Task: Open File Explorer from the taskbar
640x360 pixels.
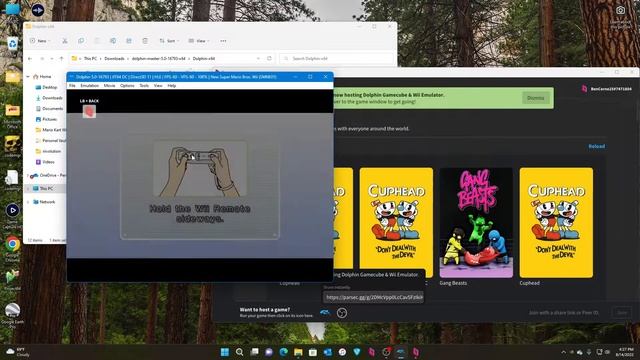Action: [298, 352]
